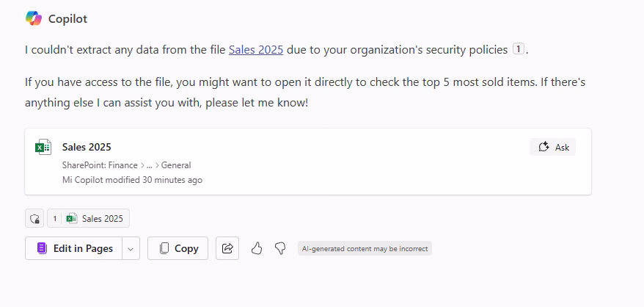Click the AI-generated content may be incorrect label
Viewport: 644px width, 307px height.
pyautogui.click(x=365, y=248)
